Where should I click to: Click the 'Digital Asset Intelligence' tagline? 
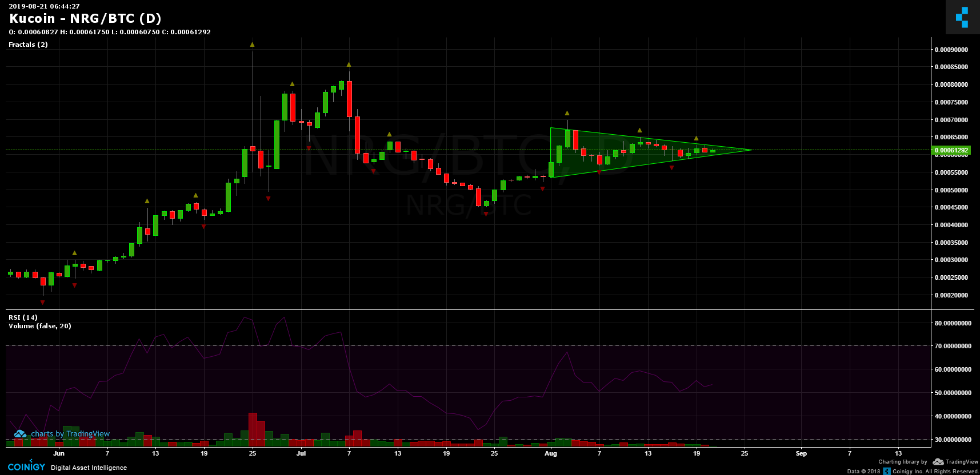coord(89,468)
